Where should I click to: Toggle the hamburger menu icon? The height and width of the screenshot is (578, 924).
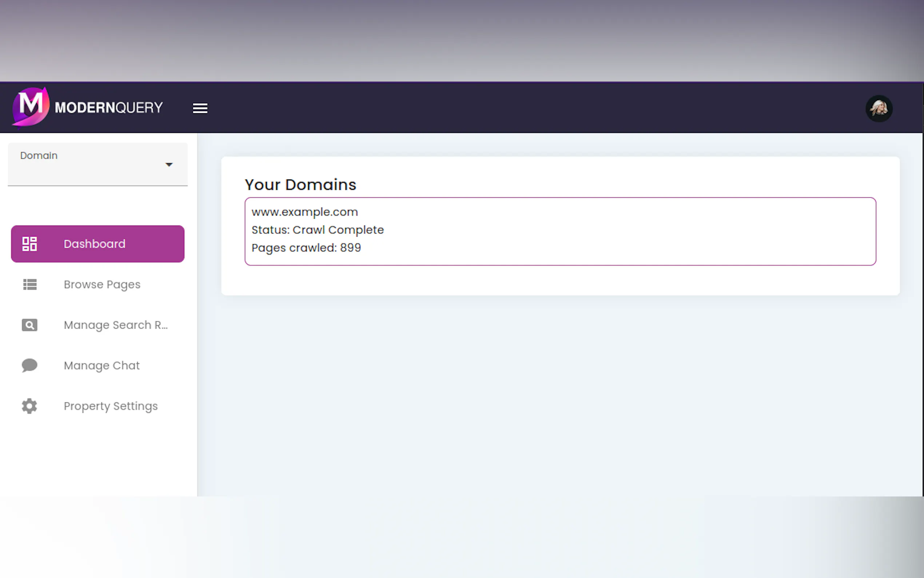(200, 108)
